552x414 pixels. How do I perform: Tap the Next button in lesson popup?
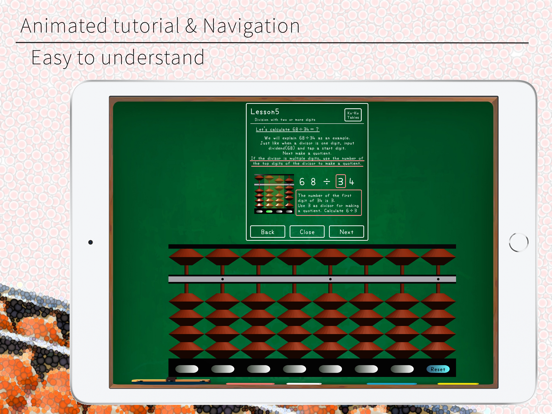coord(346,232)
